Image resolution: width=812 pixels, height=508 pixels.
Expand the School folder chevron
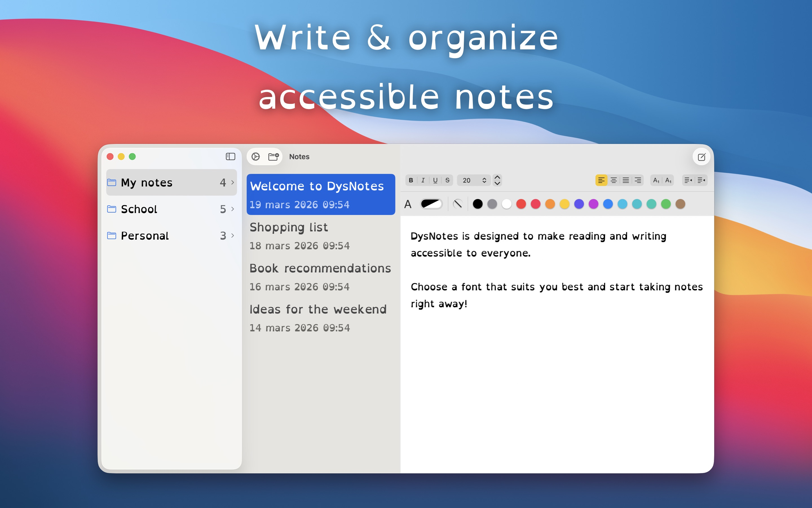pyautogui.click(x=233, y=209)
